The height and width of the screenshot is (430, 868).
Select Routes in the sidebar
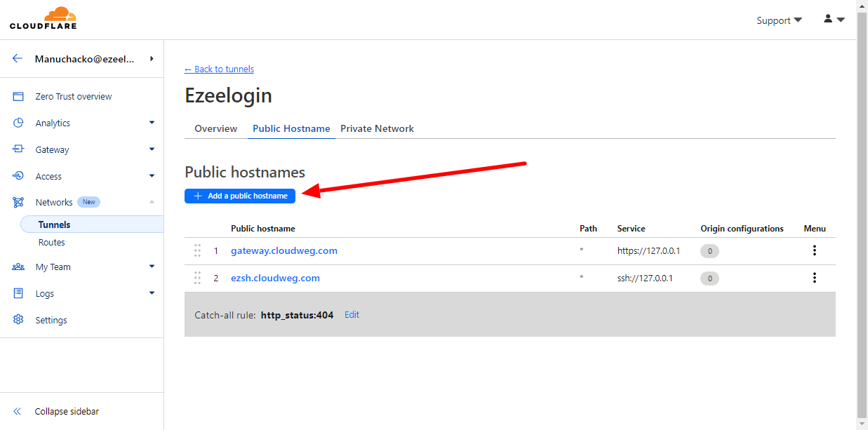pyautogui.click(x=52, y=242)
